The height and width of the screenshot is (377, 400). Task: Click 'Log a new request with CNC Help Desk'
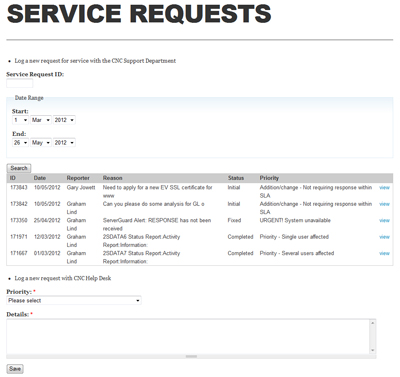63,278
